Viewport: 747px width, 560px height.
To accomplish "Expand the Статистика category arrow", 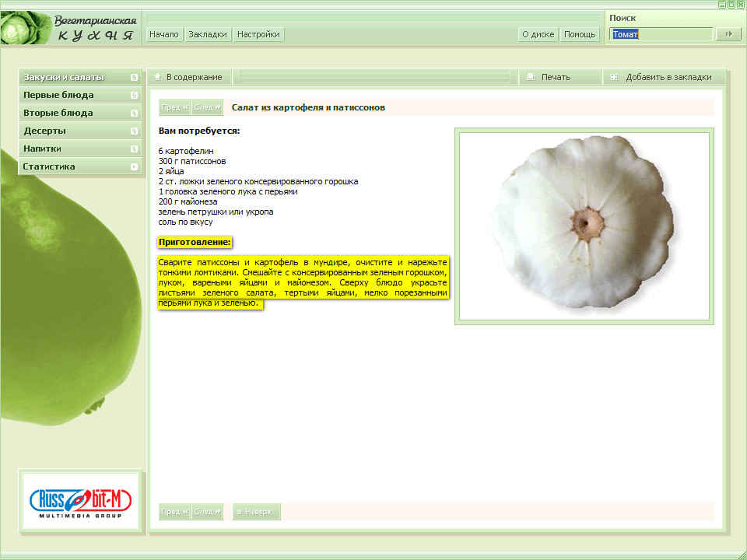I will 135,166.
